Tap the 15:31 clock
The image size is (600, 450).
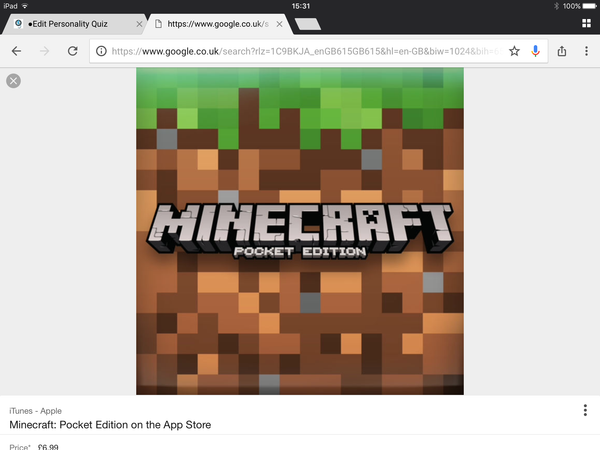coord(300,6)
